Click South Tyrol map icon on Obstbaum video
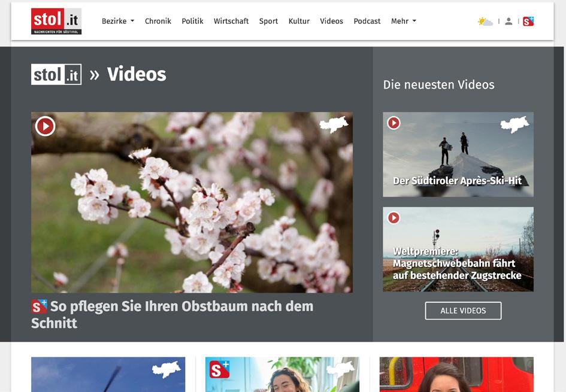Viewport: 566px width, 392px height. click(x=334, y=124)
